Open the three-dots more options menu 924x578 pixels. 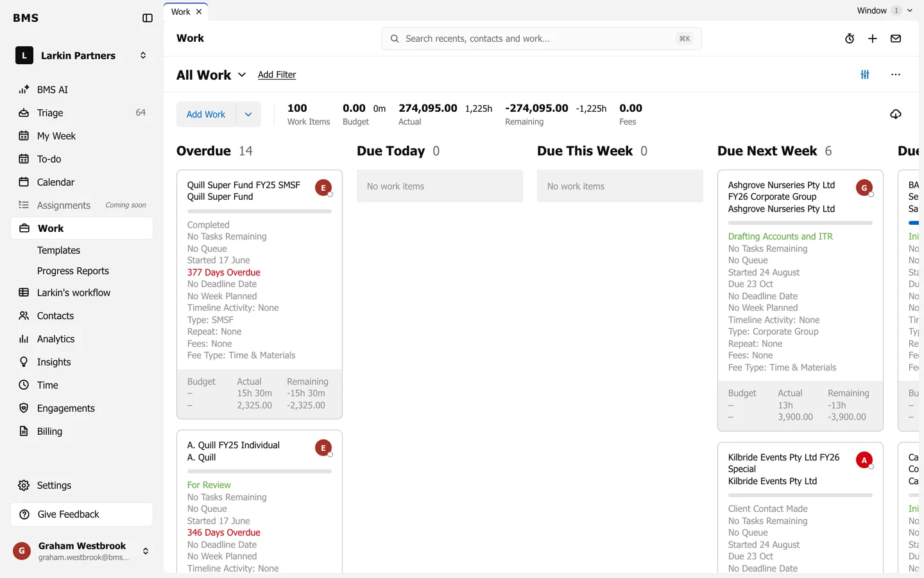click(x=896, y=74)
